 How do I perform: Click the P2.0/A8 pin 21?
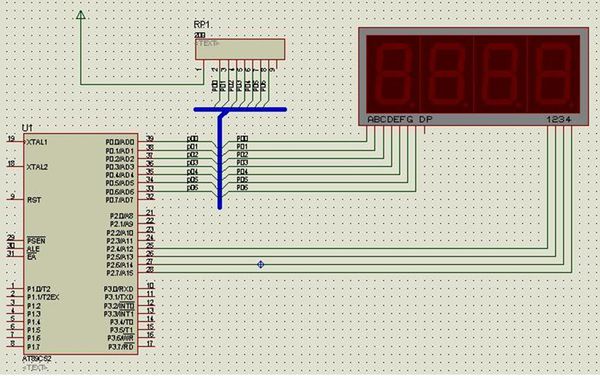(x=146, y=215)
